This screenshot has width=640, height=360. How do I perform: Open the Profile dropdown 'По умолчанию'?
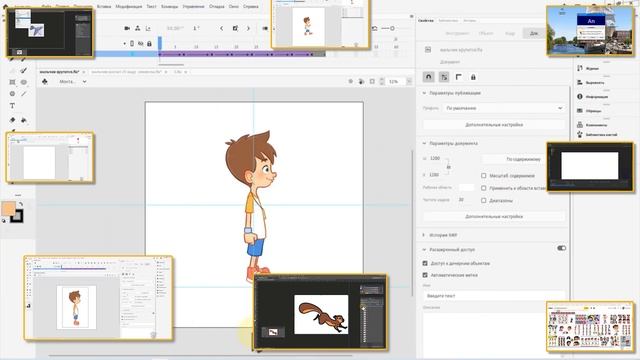(504, 108)
